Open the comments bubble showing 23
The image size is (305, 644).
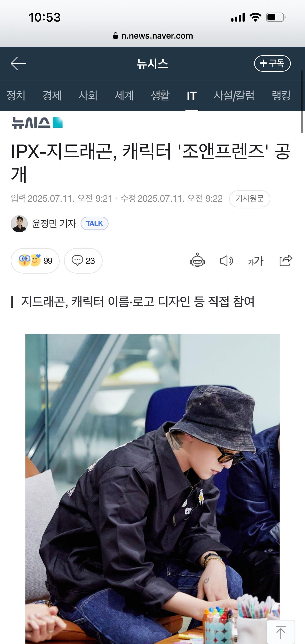(83, 261)
